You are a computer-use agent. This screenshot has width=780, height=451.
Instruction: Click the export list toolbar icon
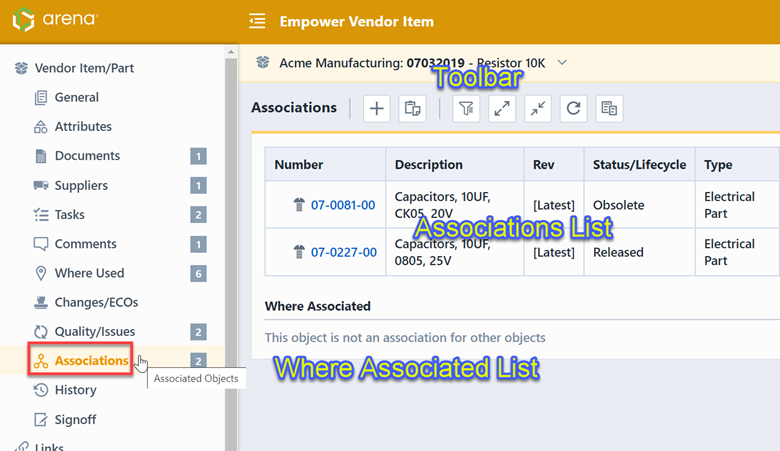pos(609,108)
